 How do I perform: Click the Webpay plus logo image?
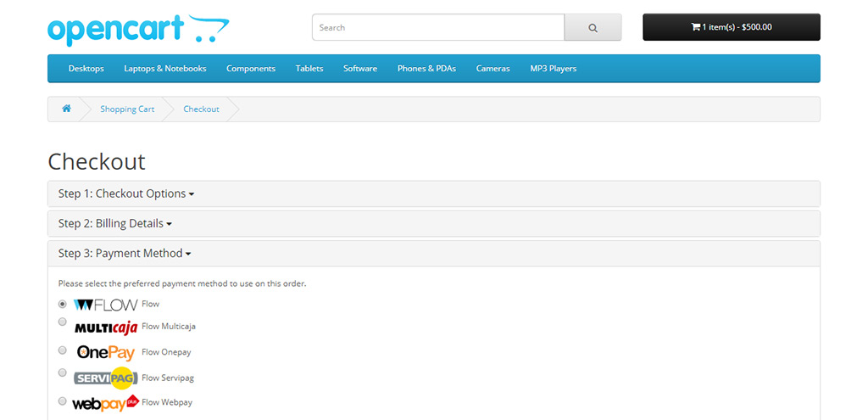(105, 403)
